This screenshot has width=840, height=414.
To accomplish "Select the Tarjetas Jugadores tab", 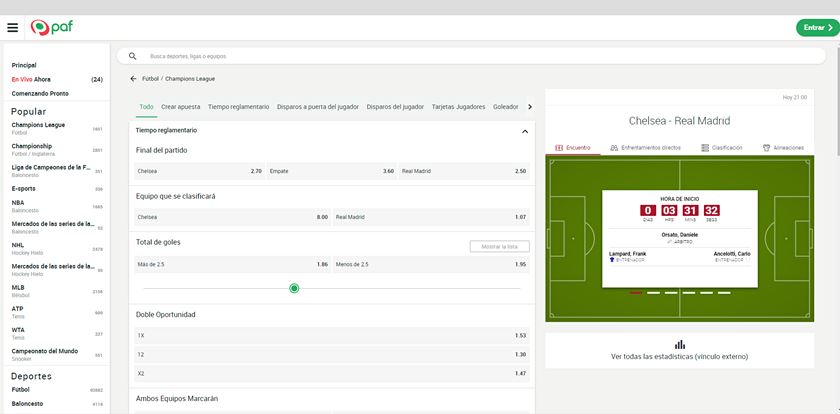I will [x=459, y=107].
